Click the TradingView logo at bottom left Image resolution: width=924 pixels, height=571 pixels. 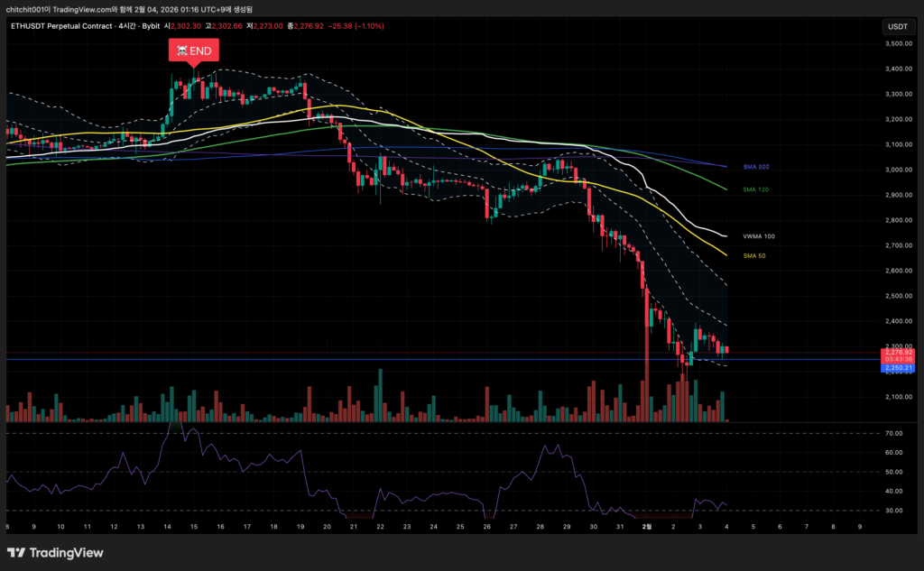pos(56,553)
